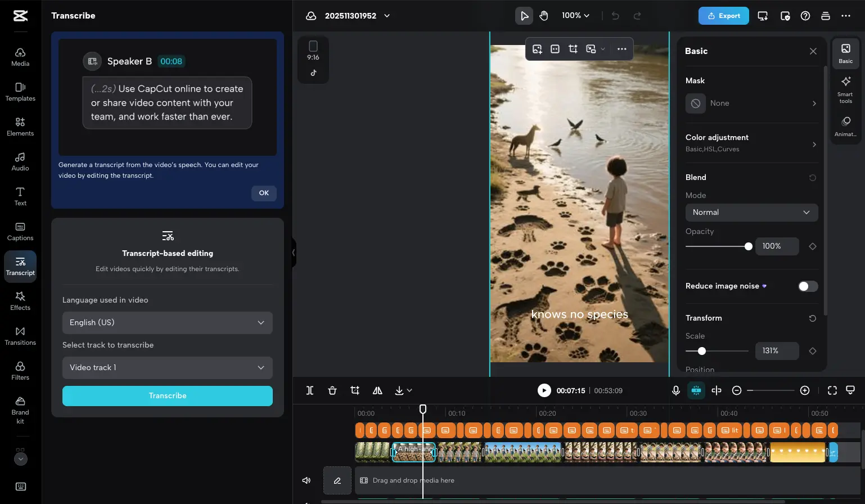Select the Split tool in the timeline toolbar
The image size is (865, 504).
pos(309,390)
